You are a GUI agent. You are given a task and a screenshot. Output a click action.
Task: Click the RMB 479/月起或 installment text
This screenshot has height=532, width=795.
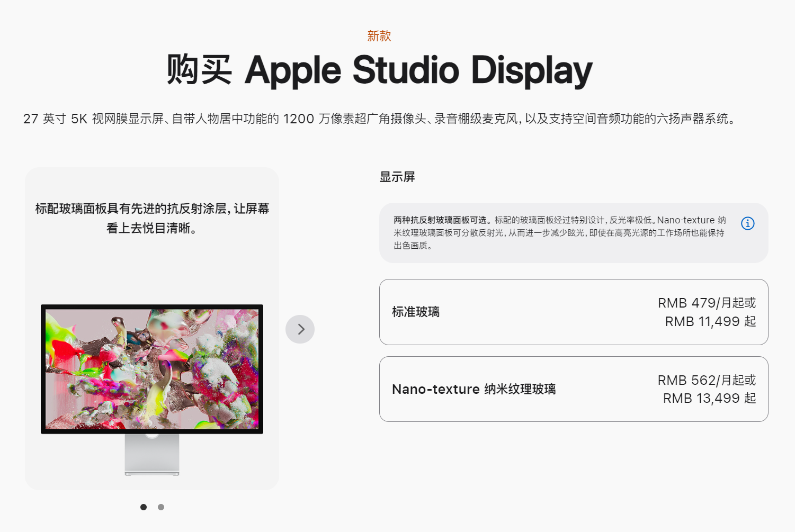tap(707, 303)
